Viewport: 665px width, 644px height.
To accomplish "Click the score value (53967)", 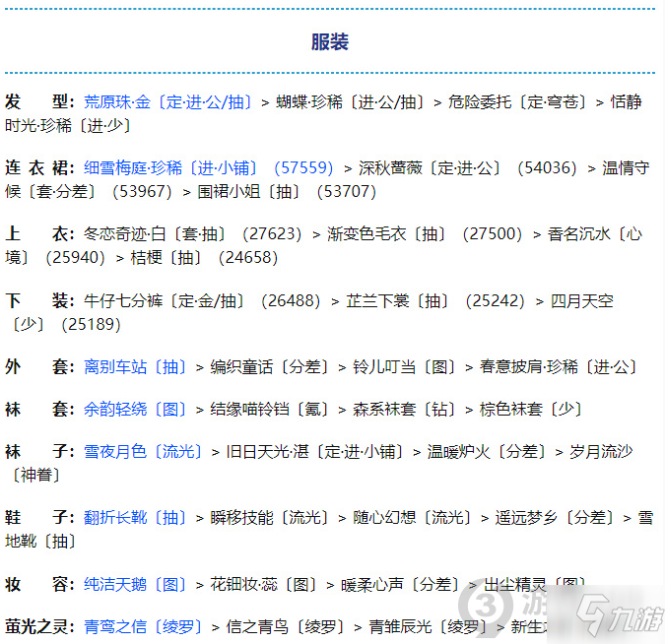I will click(142, 192).
